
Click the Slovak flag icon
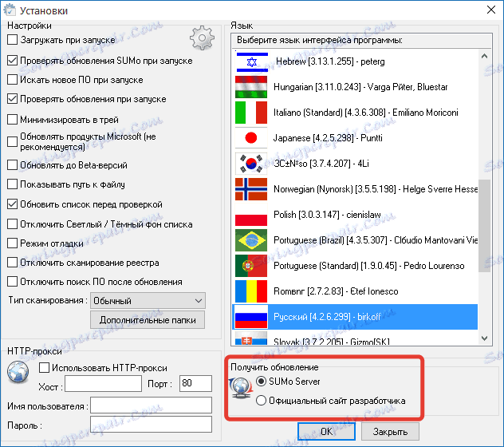click(251, 338)
